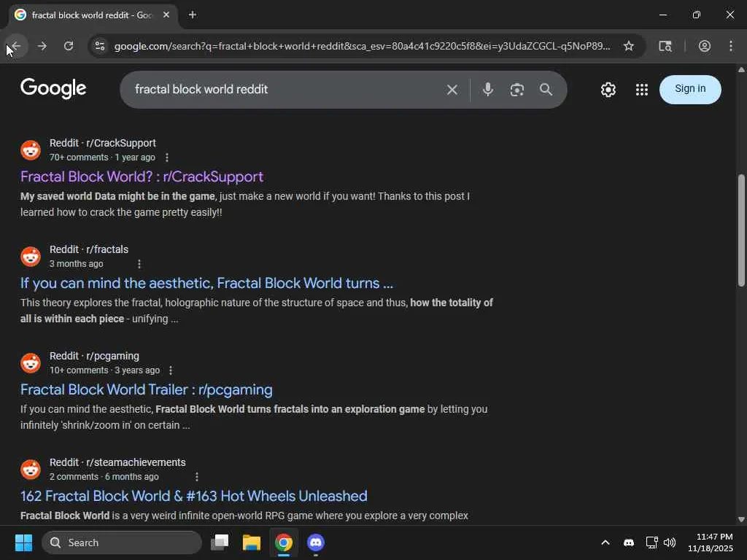Click the scrollbar up arrow
This screenshot has height=560, width=747.
741,69
